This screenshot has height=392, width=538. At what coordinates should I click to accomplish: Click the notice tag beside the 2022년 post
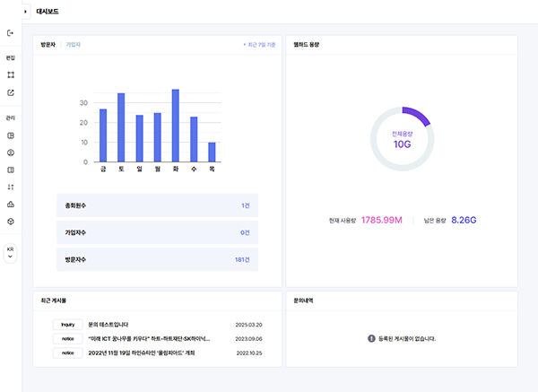coord(68,353)
